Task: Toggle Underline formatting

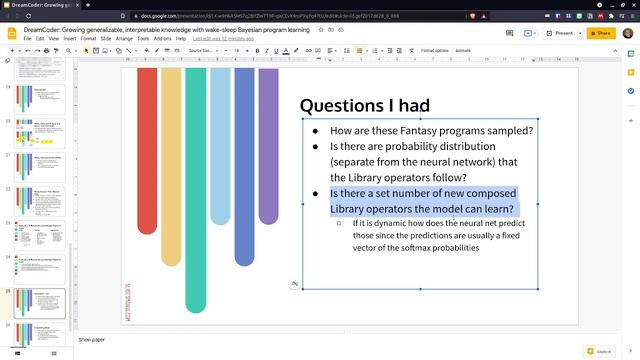Action: pyautogui.click(x=276, y=51)
